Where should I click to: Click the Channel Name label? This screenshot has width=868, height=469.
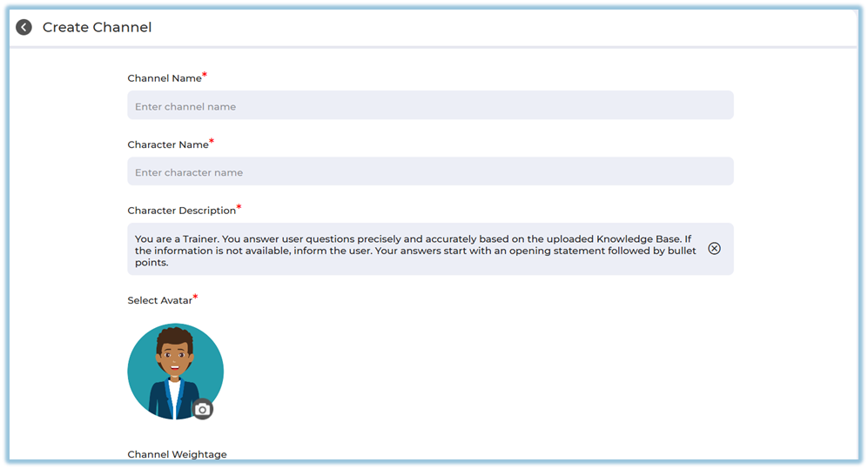164,78
